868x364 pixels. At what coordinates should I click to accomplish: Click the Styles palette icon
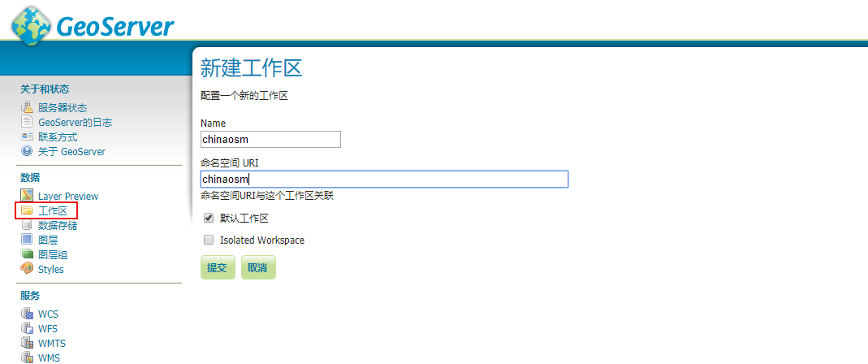coord(27,269)
